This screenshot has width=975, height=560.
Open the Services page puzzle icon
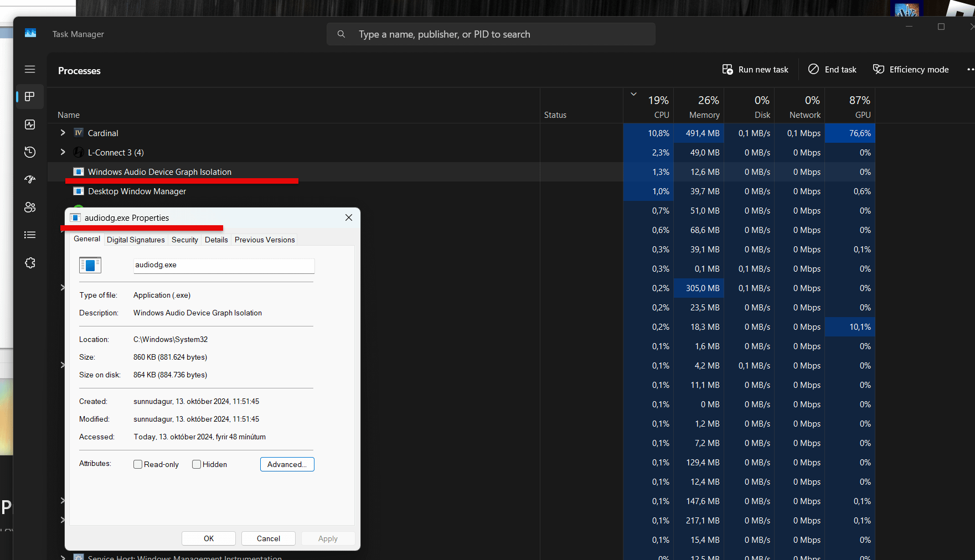(x=30, y=263)
